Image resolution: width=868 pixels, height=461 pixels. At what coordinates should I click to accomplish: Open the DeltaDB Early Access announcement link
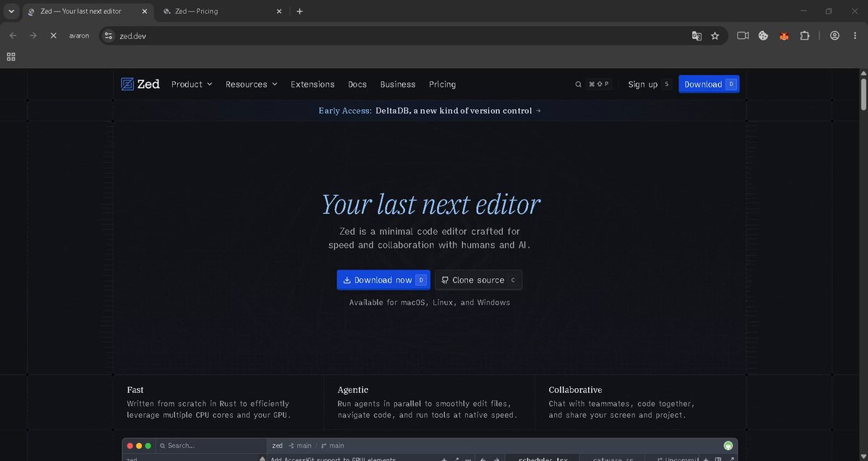click(430, 111)
